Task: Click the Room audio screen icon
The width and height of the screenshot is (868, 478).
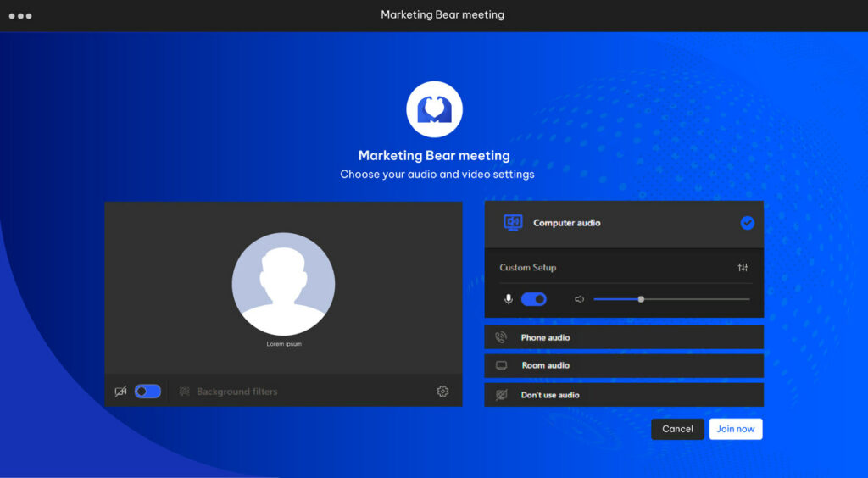Action: tap(501, 365)
